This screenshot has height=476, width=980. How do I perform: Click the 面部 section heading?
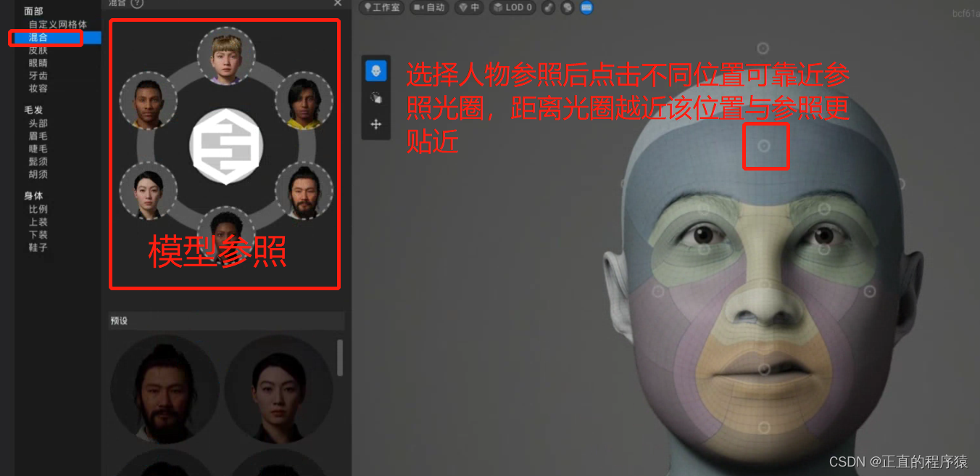pyautogui.click(x=33, y=12)
